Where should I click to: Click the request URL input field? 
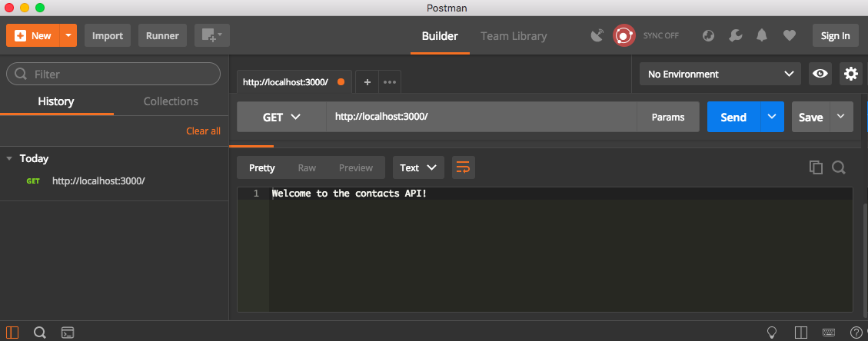click(x=481, y=118)
